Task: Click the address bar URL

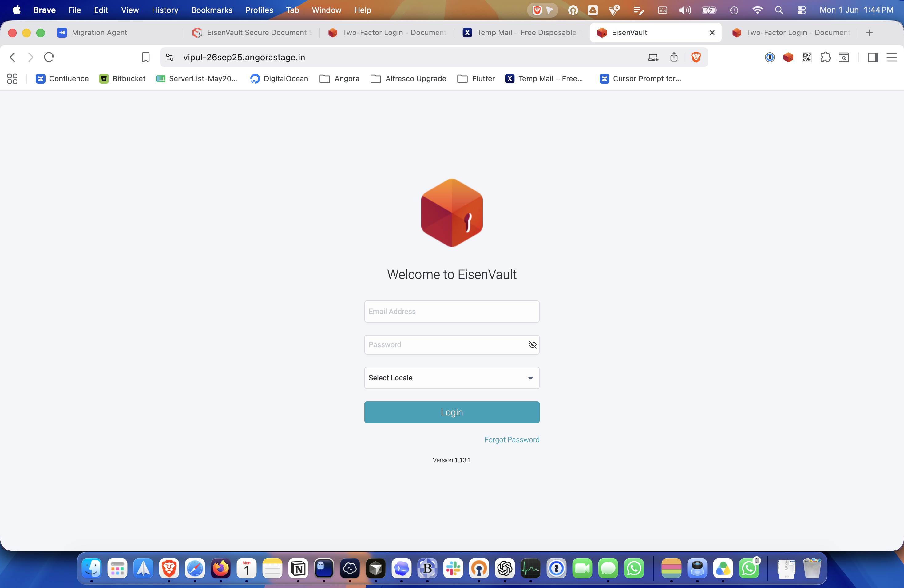Action: tap(244, 58)
